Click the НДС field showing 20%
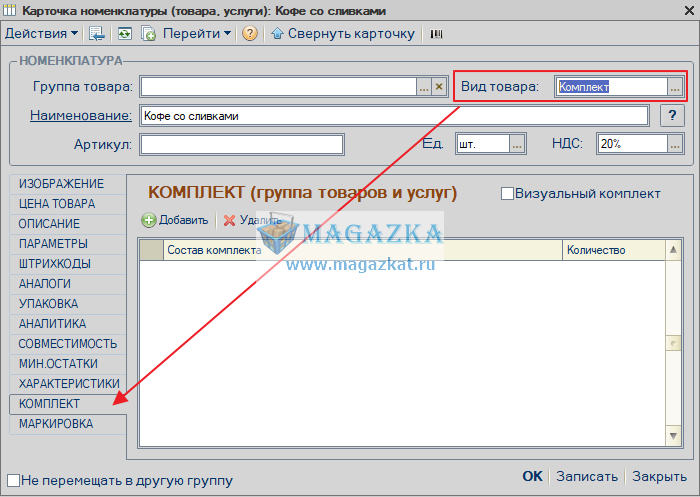Viewport: 700px width, 497px height. 632,144
